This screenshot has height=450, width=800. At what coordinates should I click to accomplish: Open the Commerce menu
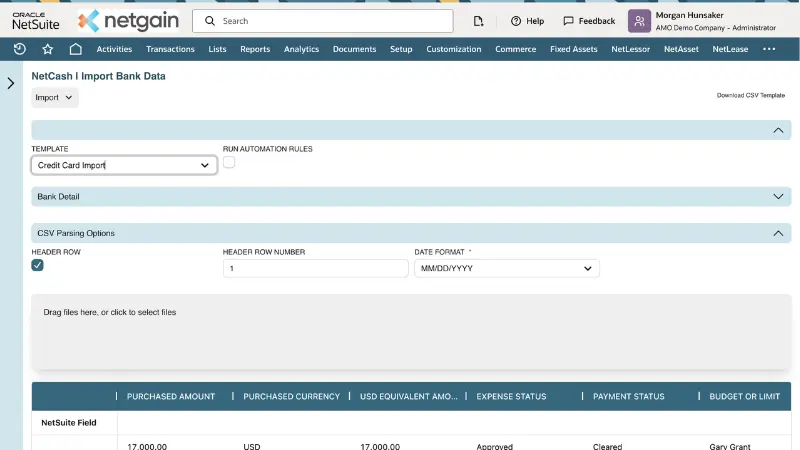click(x=515, y=49)
